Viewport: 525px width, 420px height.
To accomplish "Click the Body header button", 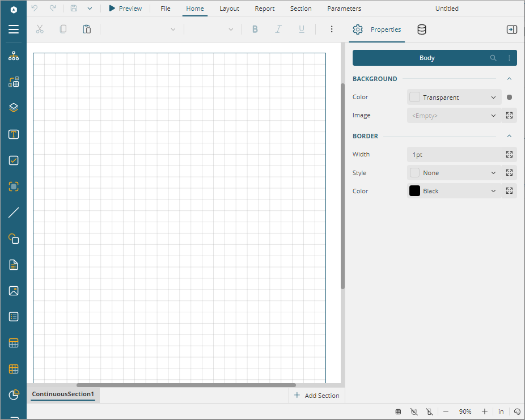I will tap(427, 58).
